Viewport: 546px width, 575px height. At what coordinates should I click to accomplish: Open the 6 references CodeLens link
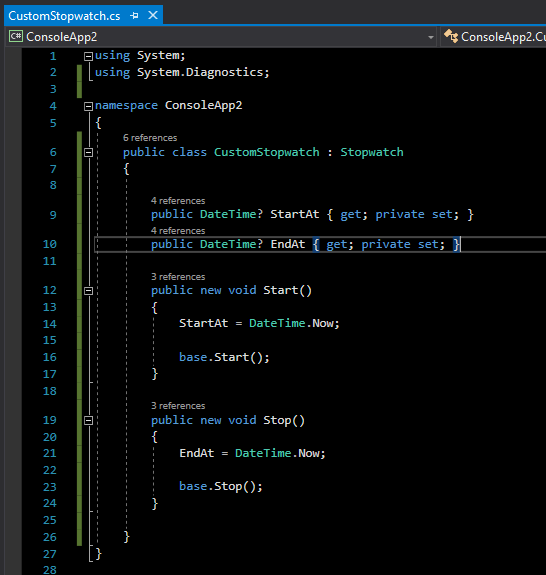pos(150,138)
